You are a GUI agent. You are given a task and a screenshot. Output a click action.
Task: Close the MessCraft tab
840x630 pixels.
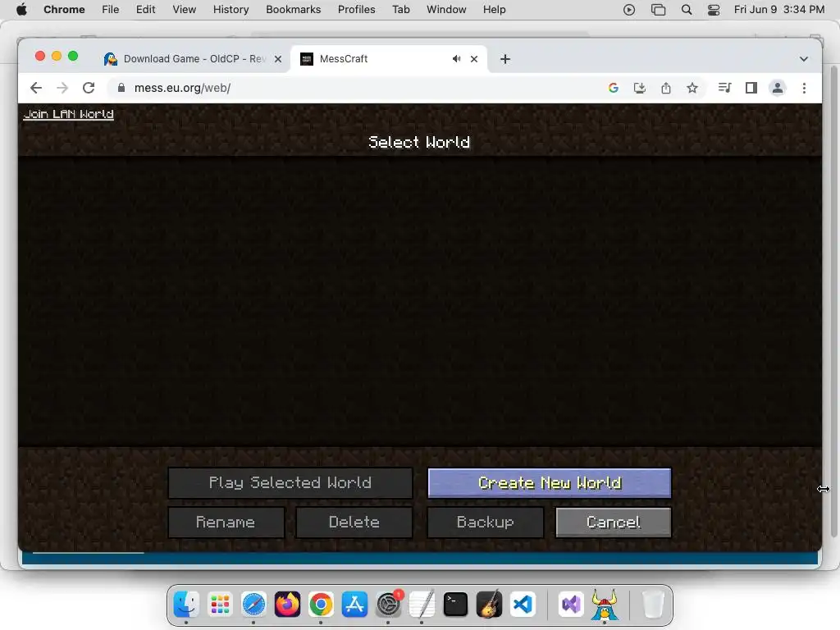474,59
